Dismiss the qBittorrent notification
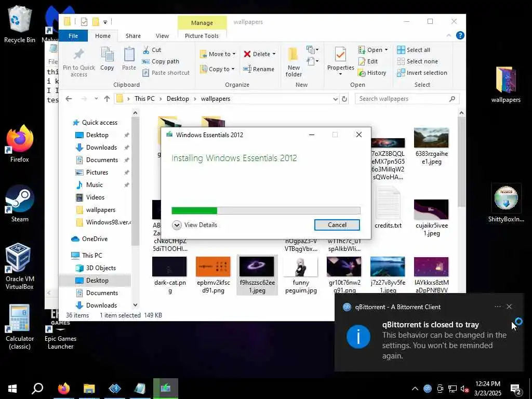The image size is (532, 399). point(509,307)
